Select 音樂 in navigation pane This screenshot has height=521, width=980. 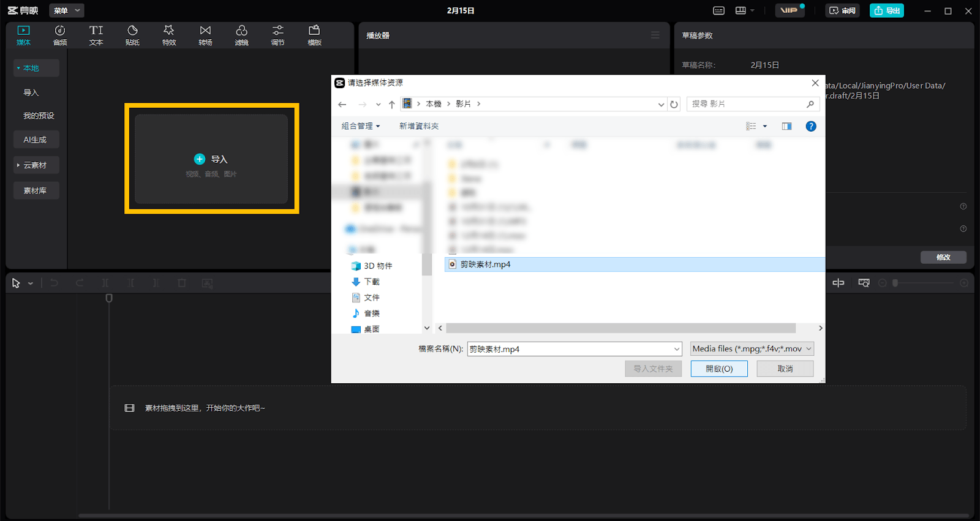pos(366,313)
